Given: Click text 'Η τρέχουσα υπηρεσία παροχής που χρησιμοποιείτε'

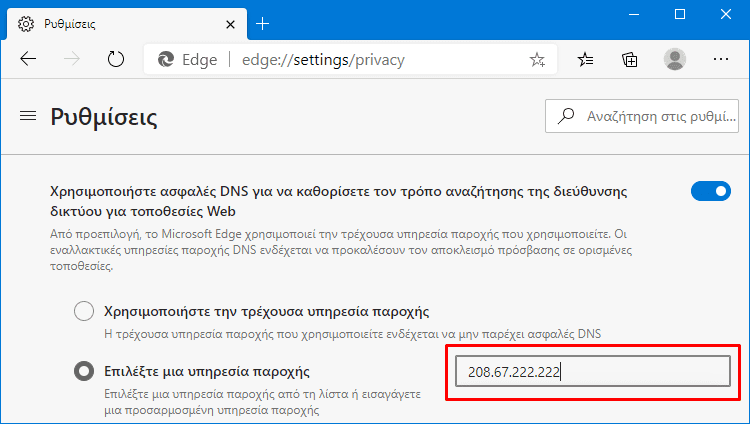Looking at the screenshot, I should coord(353,334).
